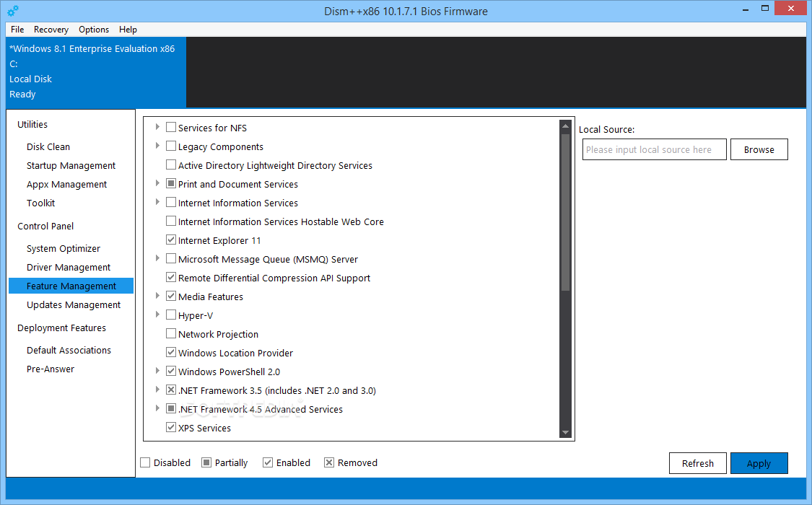812x505 pixels.
Task: Open System Optimizer
Action: 64,249
